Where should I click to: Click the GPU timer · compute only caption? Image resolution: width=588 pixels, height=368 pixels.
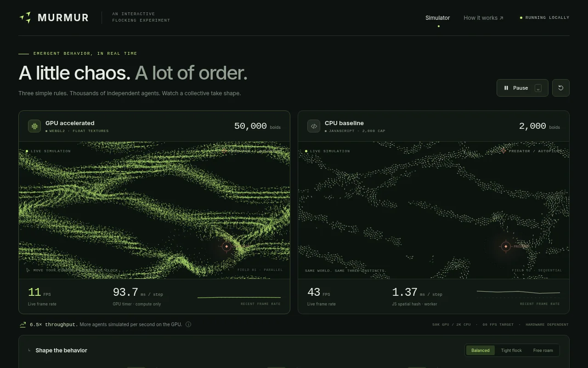pyautogui.click(x=137, y=304)
